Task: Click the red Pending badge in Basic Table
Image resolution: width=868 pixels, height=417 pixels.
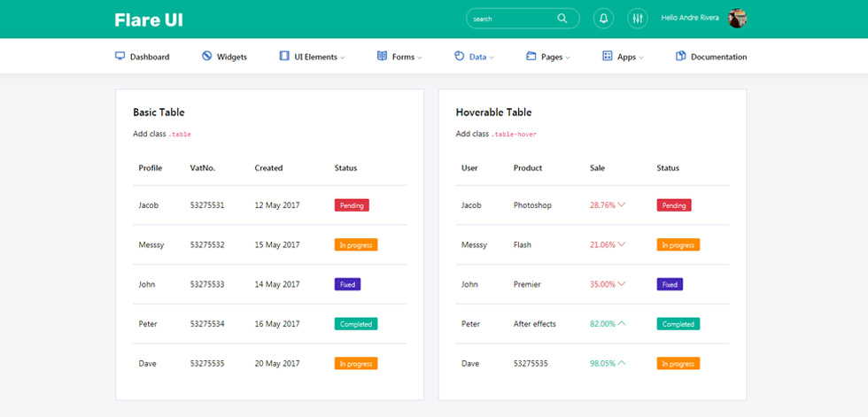Action: (352, 205)
